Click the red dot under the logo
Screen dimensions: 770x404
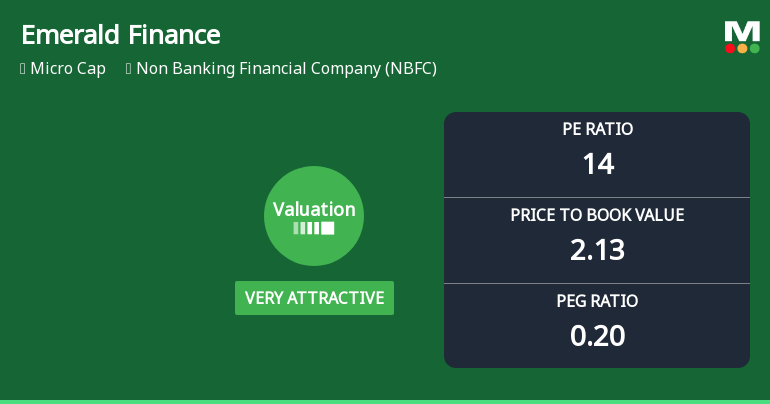click(x=731, y=48)
